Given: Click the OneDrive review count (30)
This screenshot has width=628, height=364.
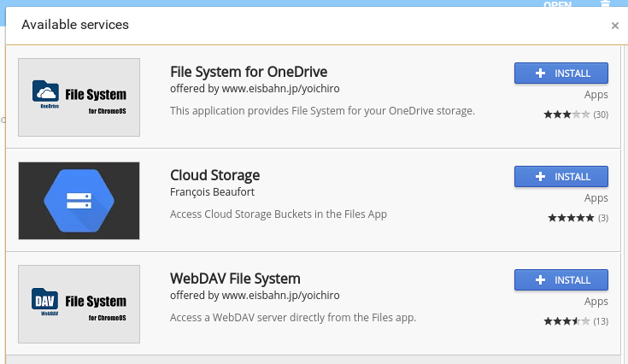Looking at the screenshot, I should [x=601, y=114].
